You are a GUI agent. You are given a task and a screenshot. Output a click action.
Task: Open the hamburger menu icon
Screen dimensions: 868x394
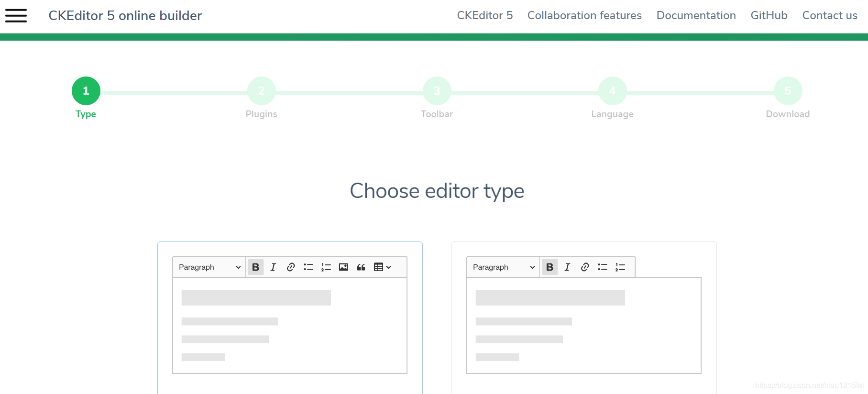pyautogui.click(x=16, y=15)
